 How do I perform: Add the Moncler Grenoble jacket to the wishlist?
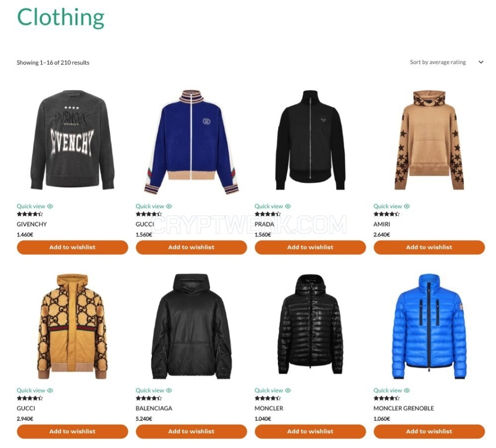(429, 431)
